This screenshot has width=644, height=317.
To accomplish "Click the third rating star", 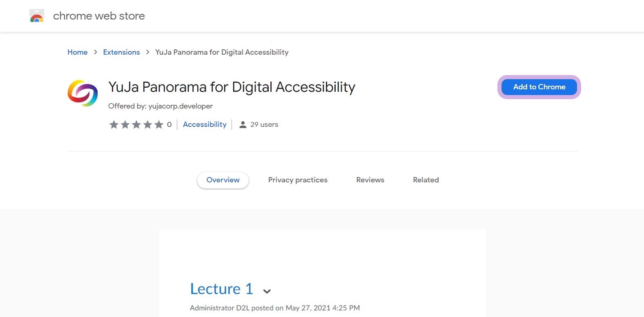I will 136,124.
